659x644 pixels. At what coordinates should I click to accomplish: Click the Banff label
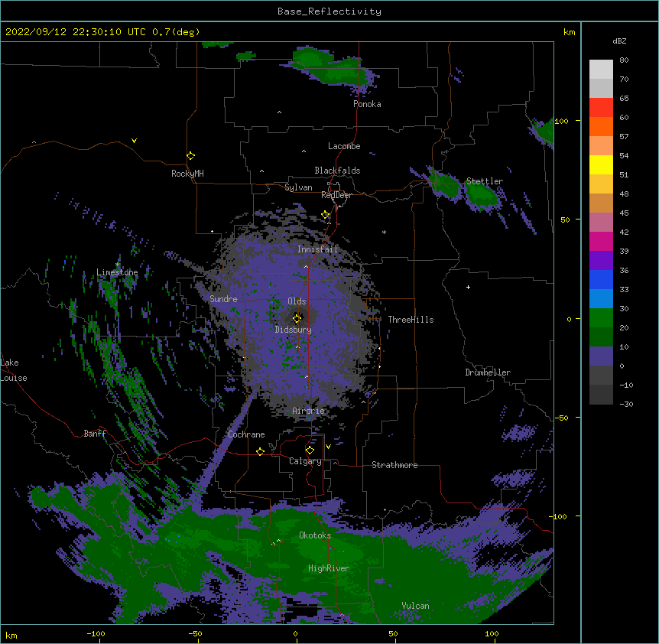tap(95, 434)
